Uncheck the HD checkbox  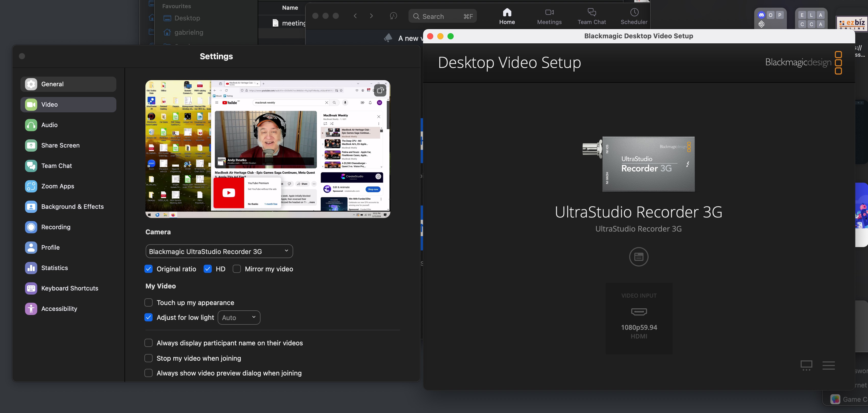point(208,269)
